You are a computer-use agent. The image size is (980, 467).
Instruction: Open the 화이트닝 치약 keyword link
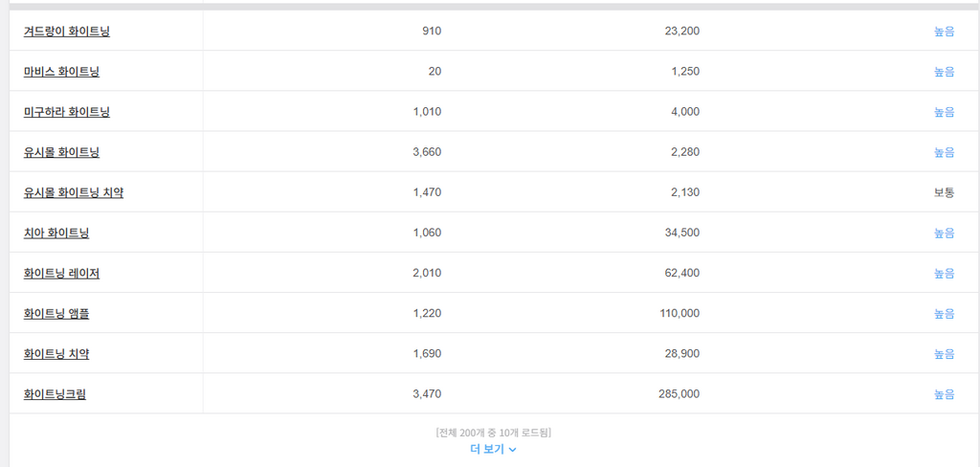56,353
